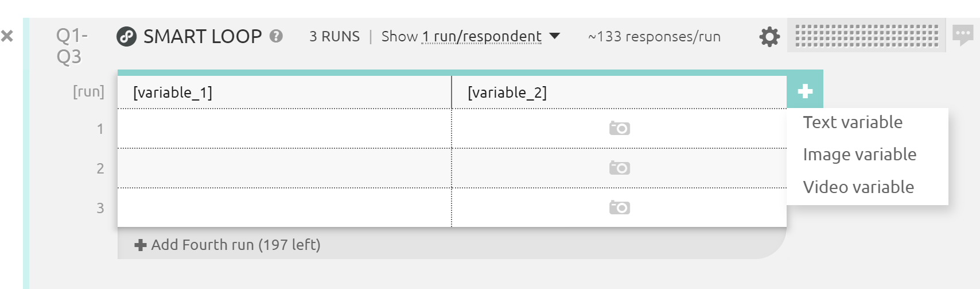Click the '1 run/respondent' dropdown text
Screen dimensions: 980x289
pyautogui.click(x=481, y=37)
